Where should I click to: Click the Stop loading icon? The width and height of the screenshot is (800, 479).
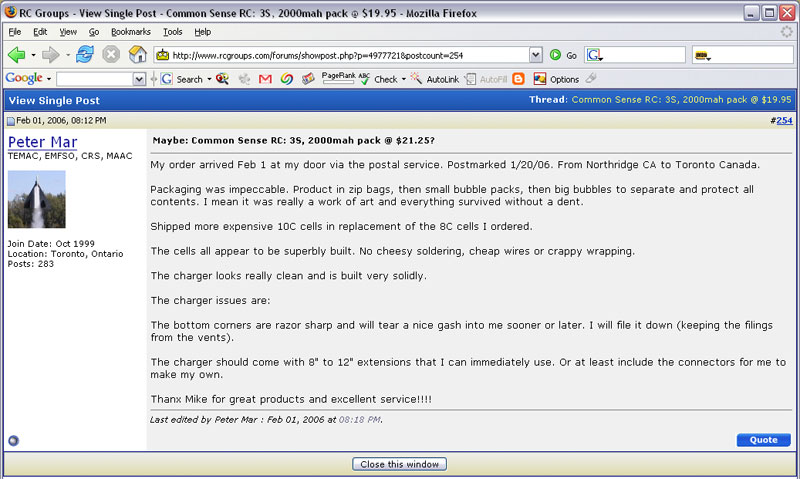(111, 55)
